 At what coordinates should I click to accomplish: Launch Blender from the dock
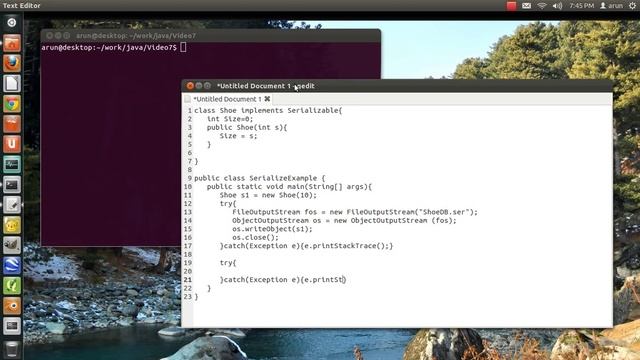pos(12,306)
